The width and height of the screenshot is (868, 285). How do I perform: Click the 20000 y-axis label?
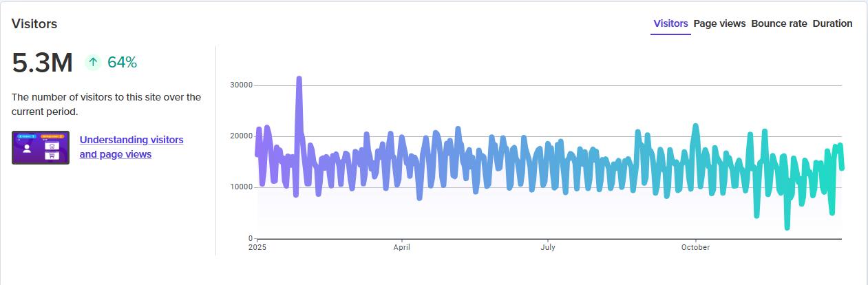240,136
